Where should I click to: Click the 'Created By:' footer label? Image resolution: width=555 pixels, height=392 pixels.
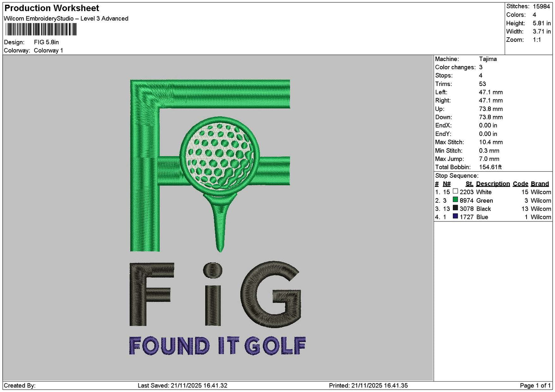[x=20, y=385]
